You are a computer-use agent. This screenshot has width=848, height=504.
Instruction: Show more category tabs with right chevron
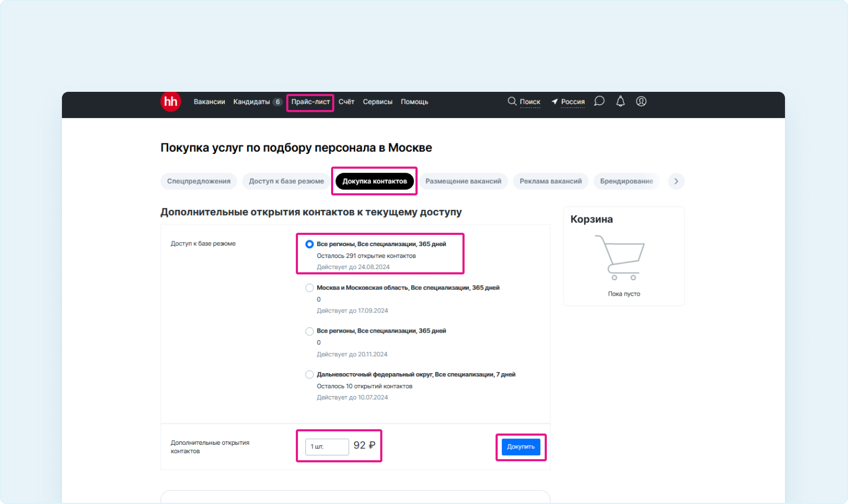(676, 182)
